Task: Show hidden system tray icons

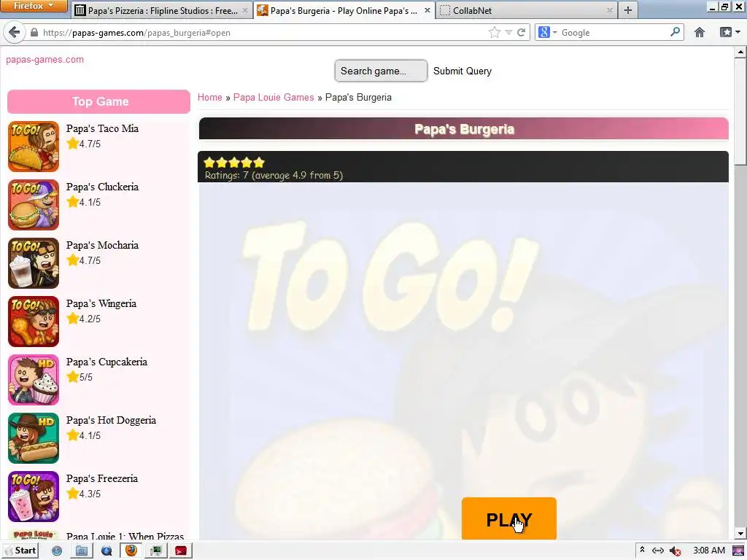Action: [642, 551]
